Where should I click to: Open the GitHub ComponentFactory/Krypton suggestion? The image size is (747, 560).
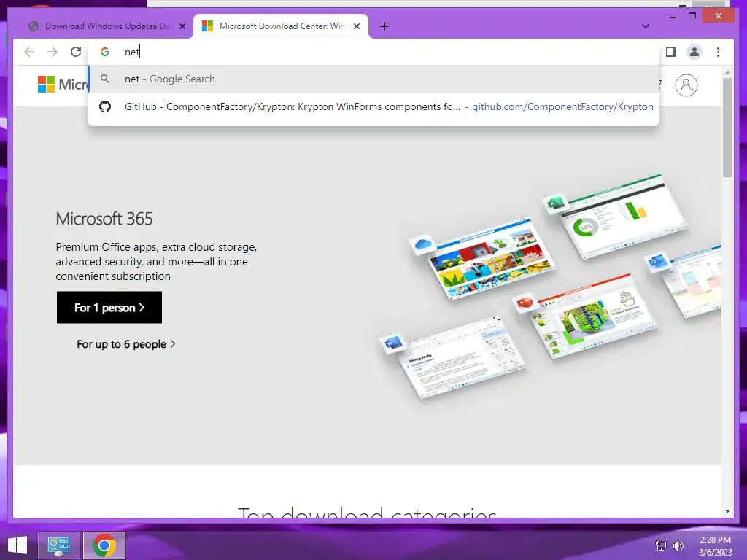tap(373, 106)
